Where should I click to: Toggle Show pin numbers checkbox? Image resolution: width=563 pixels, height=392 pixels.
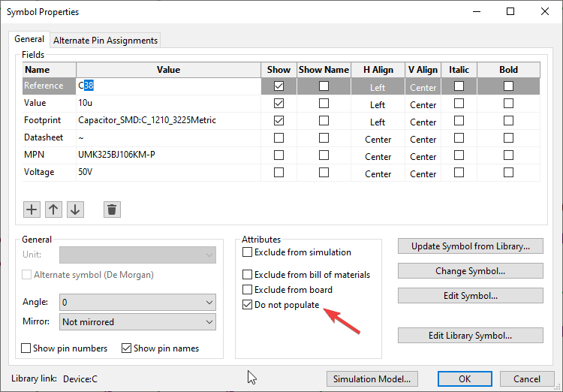coord(26,348)
